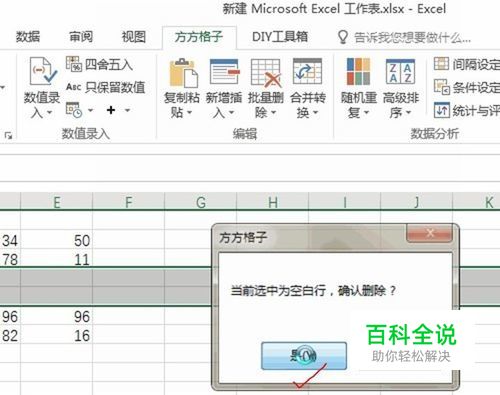Click the 随机重复 colored grid icon
Image resolution: width=500 pixels, height=395 pixels.
tap(358, 71)
